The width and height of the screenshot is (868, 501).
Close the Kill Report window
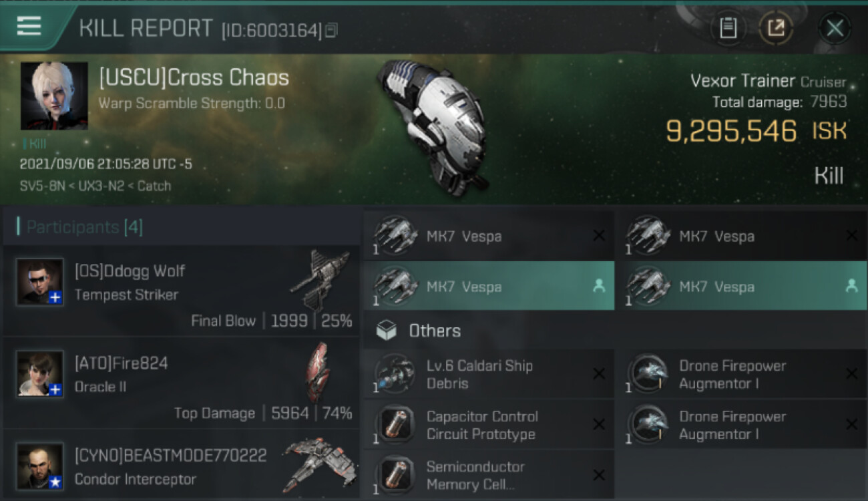coord(835,28)
